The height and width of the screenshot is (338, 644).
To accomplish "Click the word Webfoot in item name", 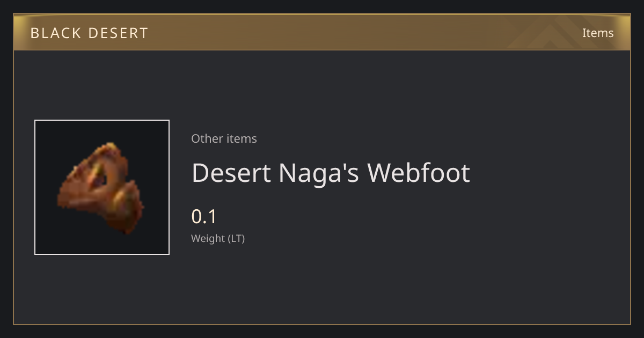I will click(x=419, y=173).
